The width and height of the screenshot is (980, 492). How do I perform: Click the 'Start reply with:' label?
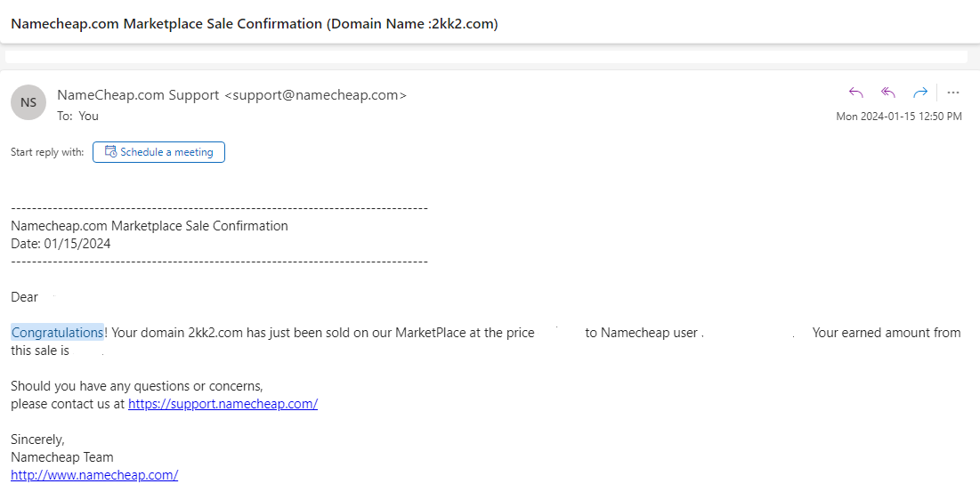47,152
